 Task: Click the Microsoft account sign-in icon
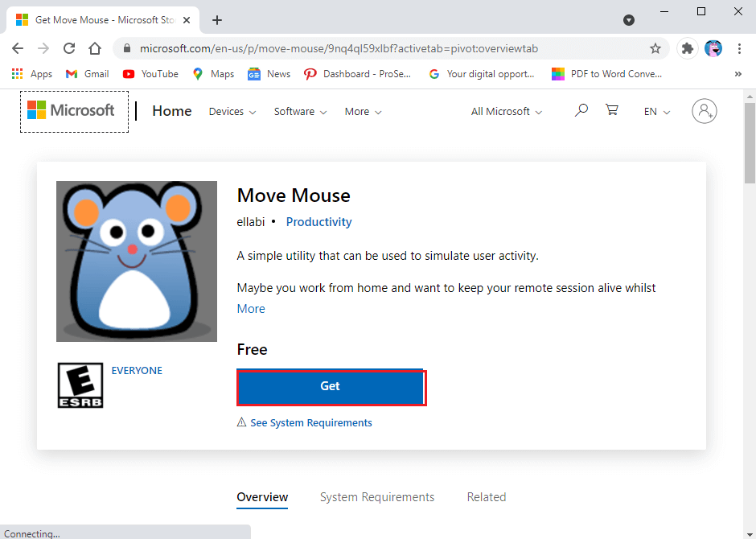pyautogui.click(x=705, y=111)
